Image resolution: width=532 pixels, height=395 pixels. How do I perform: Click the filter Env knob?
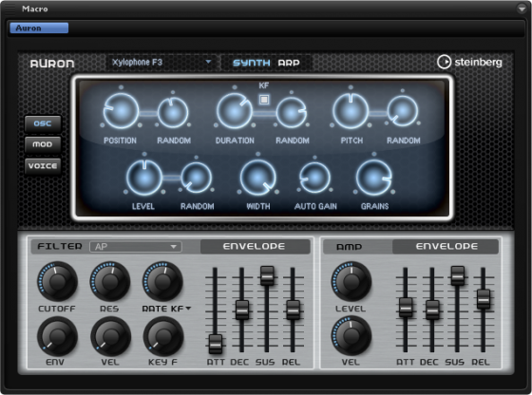click(x=57, y=336)
